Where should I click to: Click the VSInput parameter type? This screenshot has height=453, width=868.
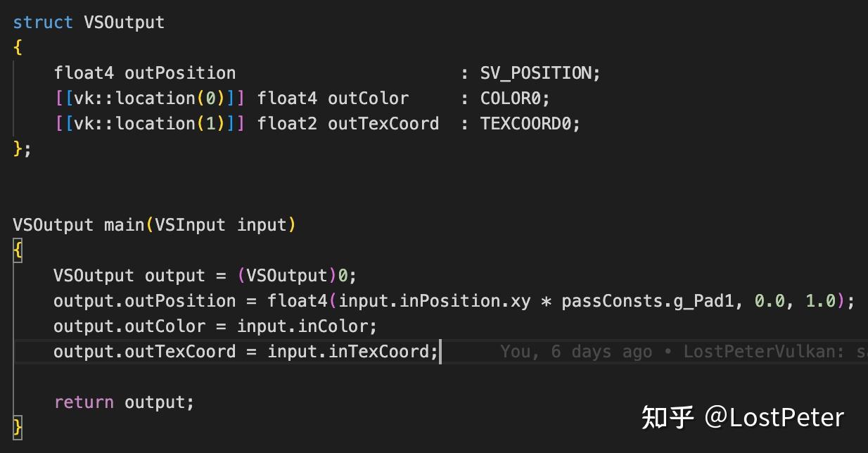pyautogui.click(x=190, y=225)
